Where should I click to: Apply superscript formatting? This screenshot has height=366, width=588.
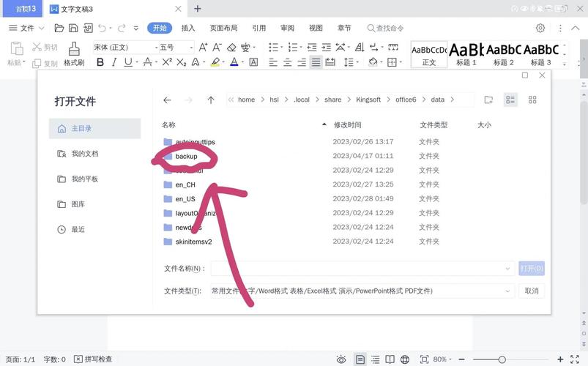pos(167,62)
